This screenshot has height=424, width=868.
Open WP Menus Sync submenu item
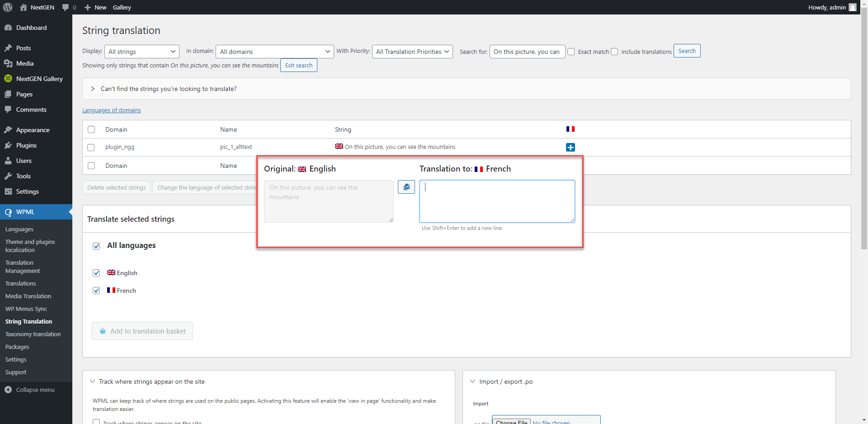pyautogui.click(x=26, y=309)
